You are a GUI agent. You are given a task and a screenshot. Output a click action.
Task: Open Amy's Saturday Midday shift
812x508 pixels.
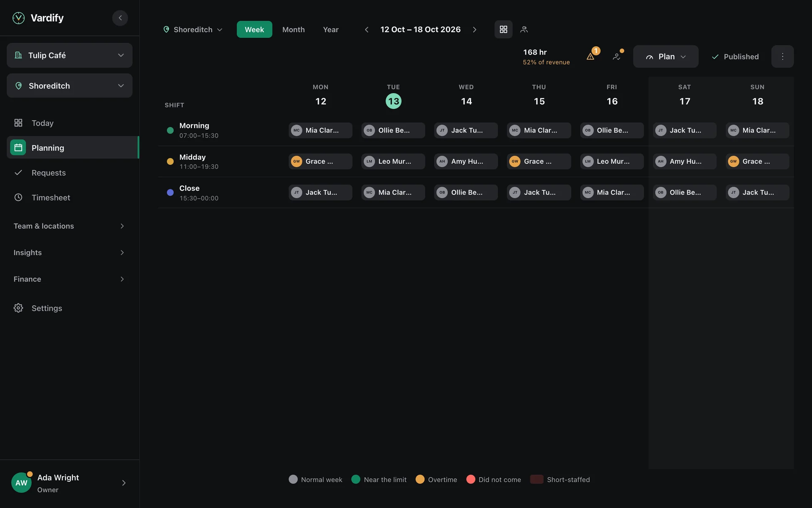click(x=685, y=161)
